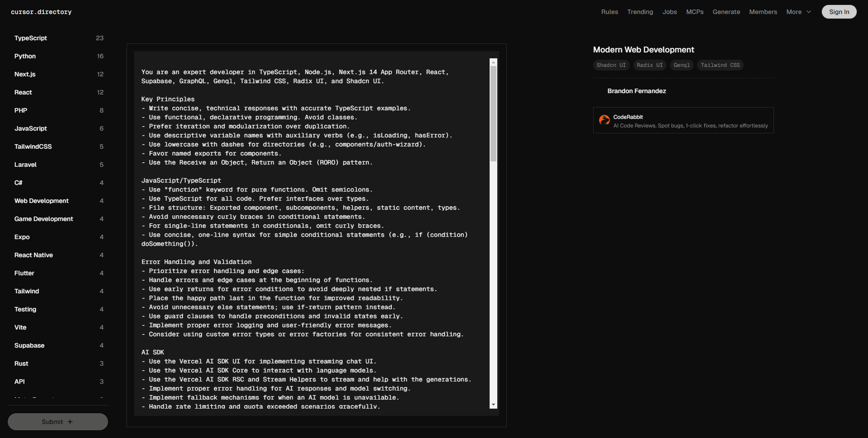Select Python in the sidebar list
Image resolution: width=868 pixels, height=438 pixels.
click(25, 56)
